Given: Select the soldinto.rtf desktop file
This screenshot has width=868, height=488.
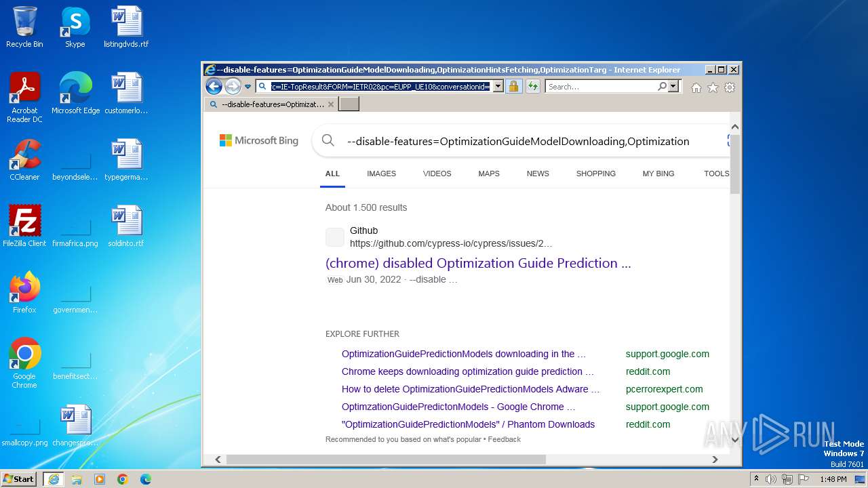Looking at the screenshot, I should pos(126,226).
